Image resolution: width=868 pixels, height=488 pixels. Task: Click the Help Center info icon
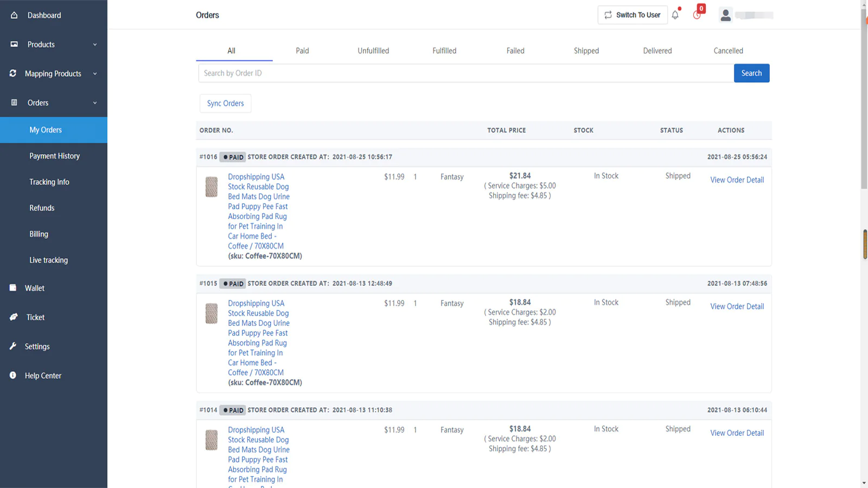click(x=13, y=375)
